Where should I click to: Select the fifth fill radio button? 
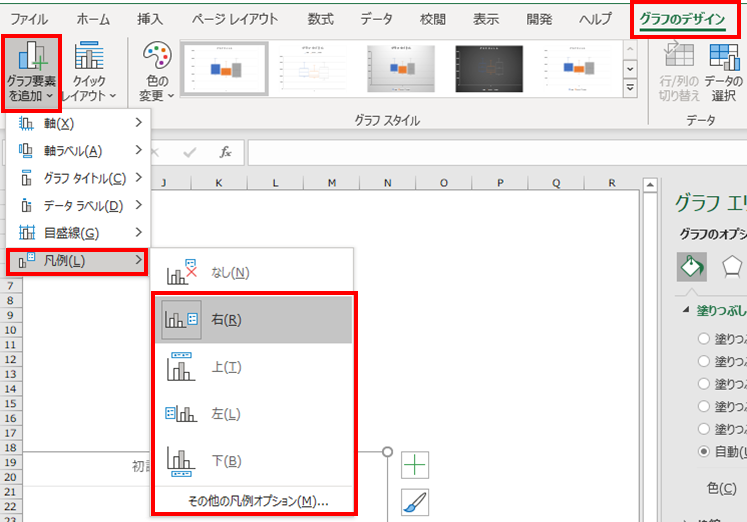pyautogui.click(x=704, y=429)
